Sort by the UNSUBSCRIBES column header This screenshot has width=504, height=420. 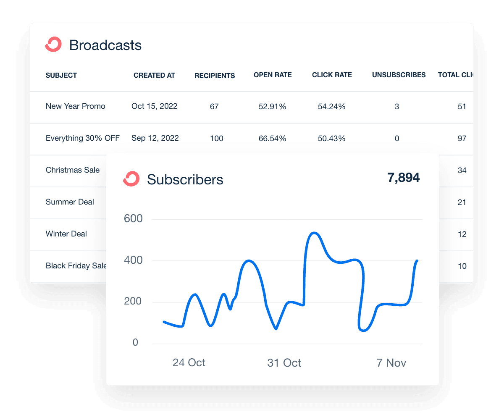click(x=399, y=75)
